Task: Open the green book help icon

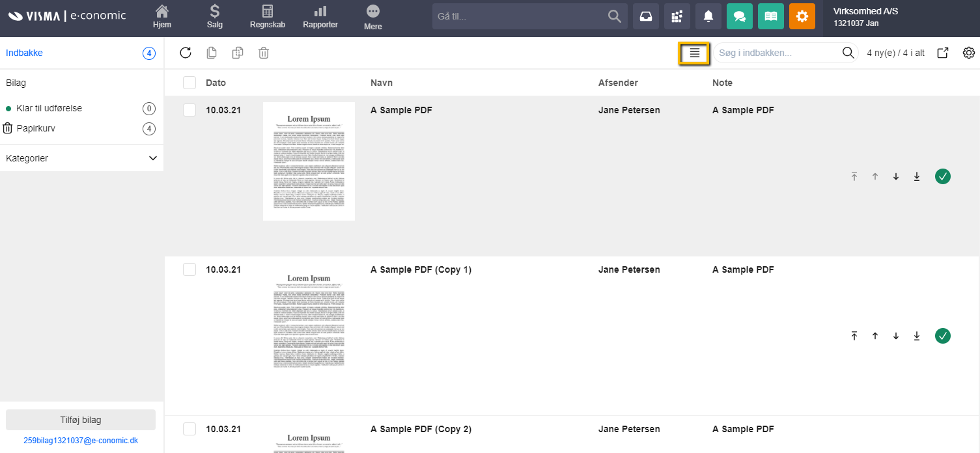Action: pyautogui.click(x=771, y=16)
